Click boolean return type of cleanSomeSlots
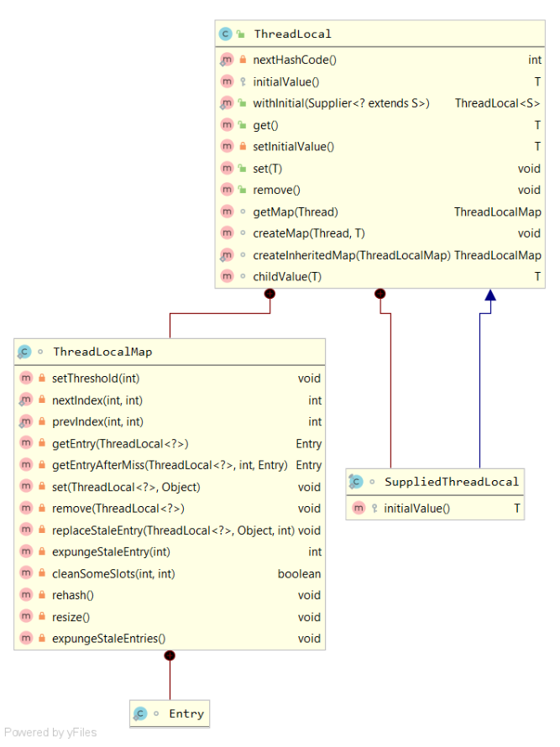This screenshot has height=747, width=560. coord(299,573)
